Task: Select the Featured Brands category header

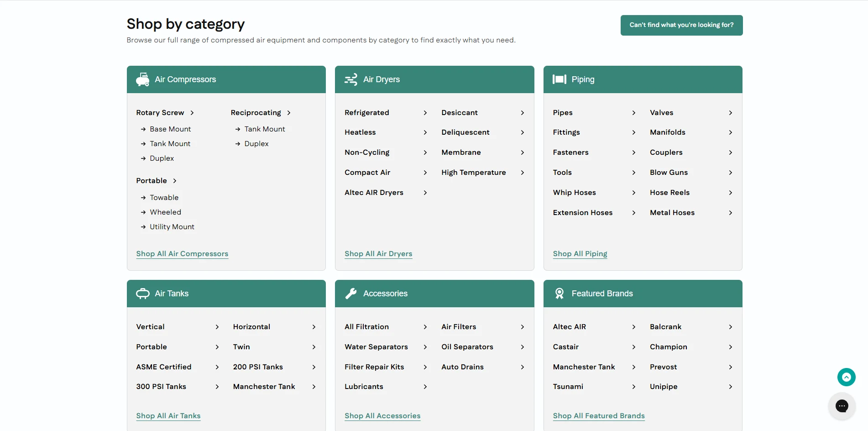Action: click(643, 294)
